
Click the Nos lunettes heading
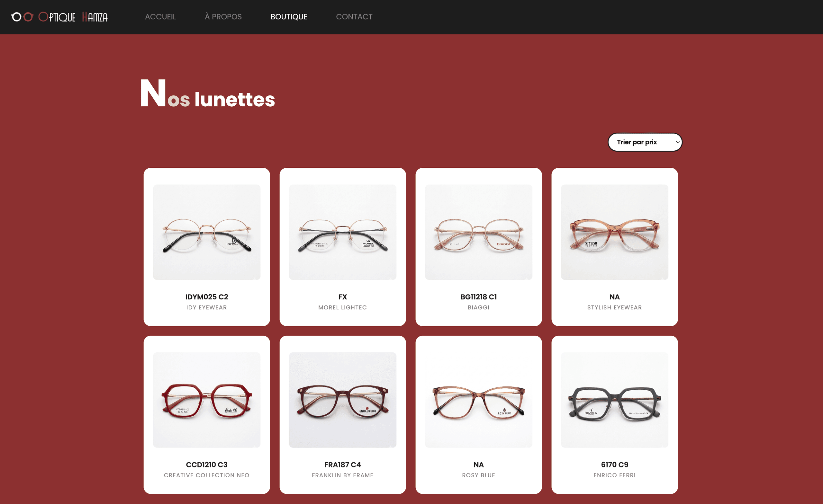coord(207,97)
